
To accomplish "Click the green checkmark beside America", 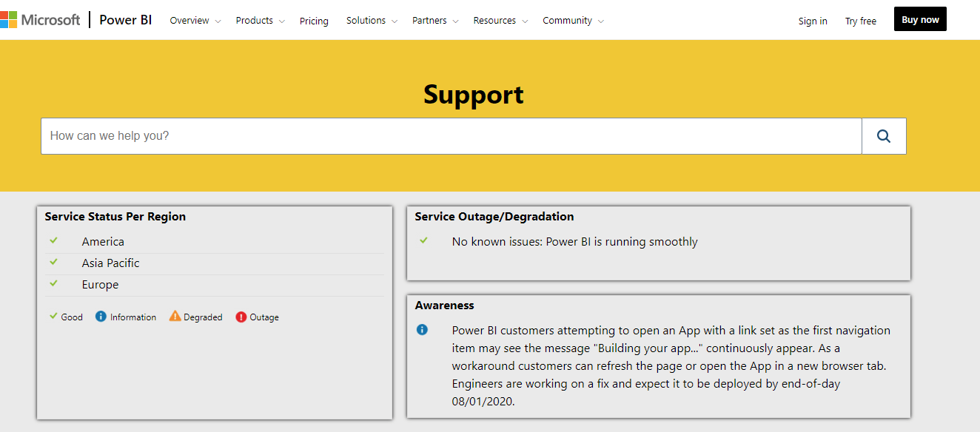I will click(53, 240).
